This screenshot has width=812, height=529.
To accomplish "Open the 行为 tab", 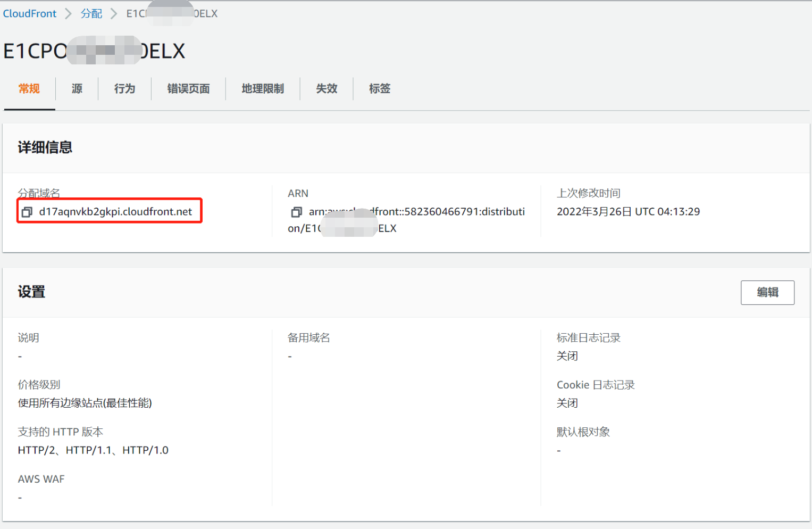I will [125, 89].
